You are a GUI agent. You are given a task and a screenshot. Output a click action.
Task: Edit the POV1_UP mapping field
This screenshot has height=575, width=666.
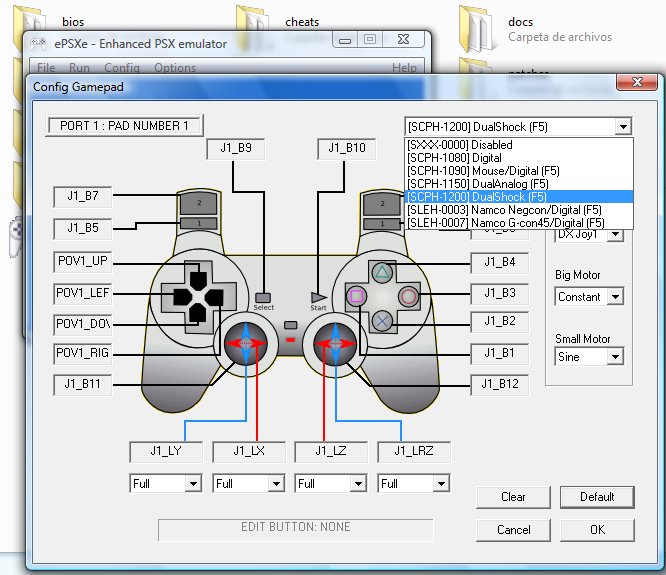click(83, 261)
